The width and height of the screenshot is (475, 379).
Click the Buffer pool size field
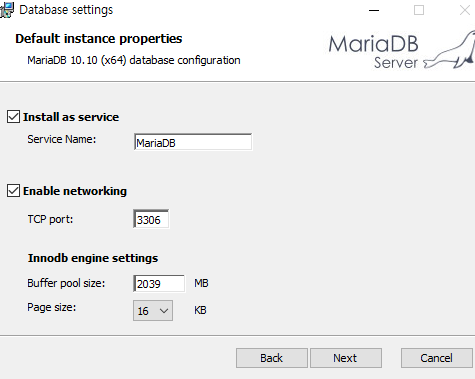tap(159, 284)
